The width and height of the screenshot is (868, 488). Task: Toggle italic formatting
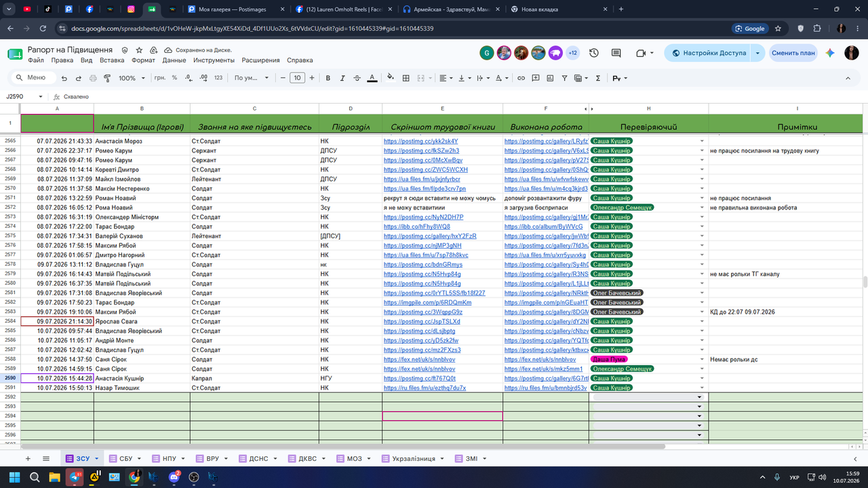(x=342, y=78)
